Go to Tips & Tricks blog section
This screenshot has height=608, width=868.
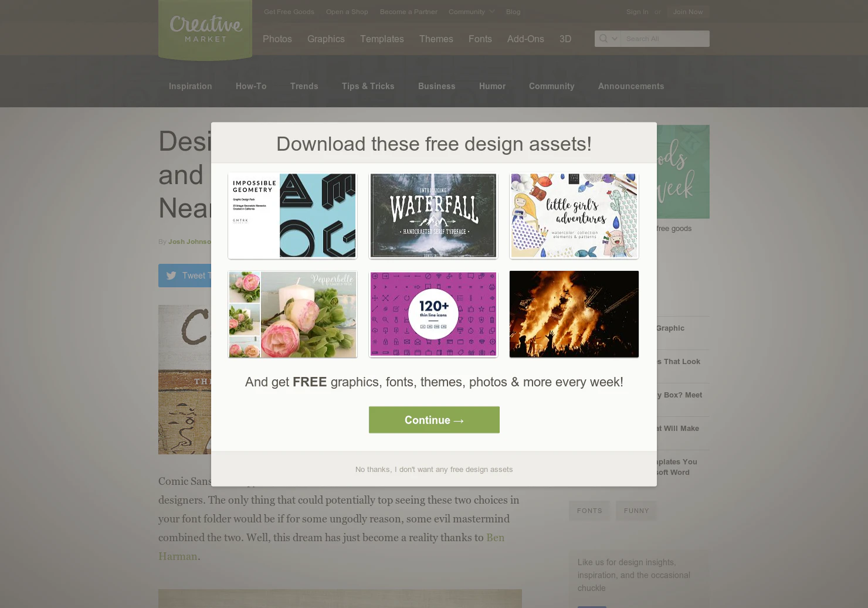click(368, 86)
